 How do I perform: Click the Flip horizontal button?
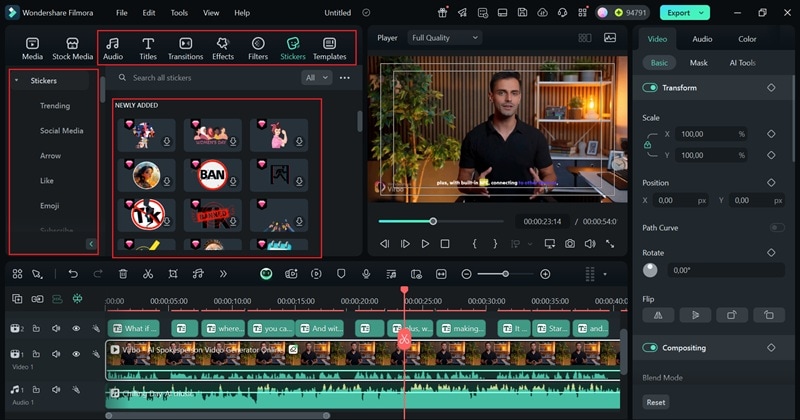659,315
